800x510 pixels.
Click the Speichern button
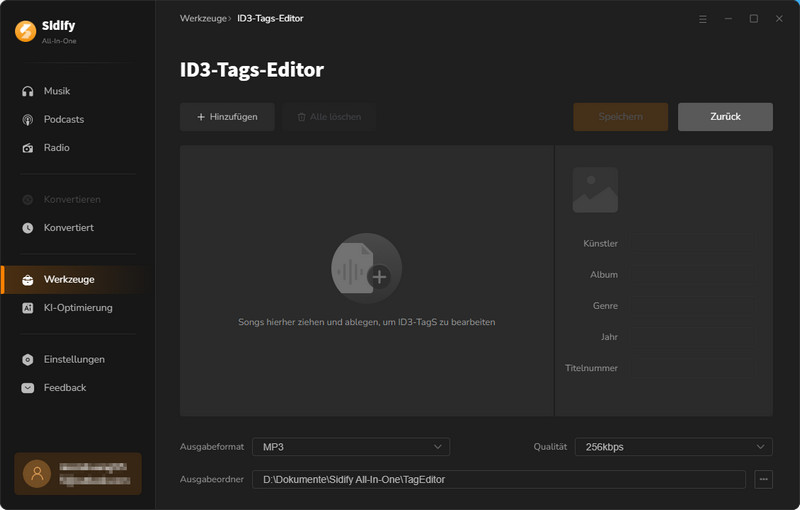coord(620,117)
